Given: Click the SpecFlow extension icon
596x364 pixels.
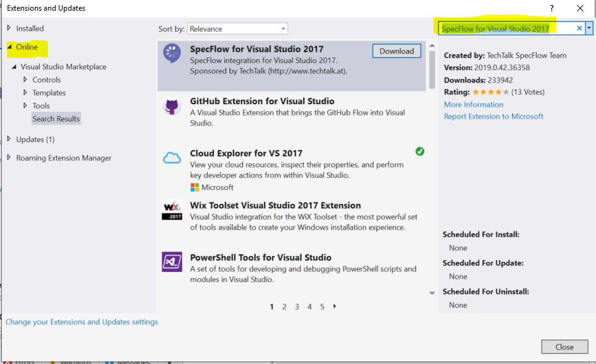Looking at the screenshot, I should click(172, 54).
